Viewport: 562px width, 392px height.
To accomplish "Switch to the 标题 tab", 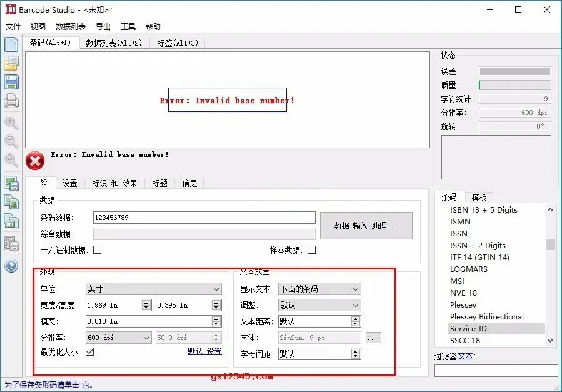I will pyautogui.click(x=160, y=183).
